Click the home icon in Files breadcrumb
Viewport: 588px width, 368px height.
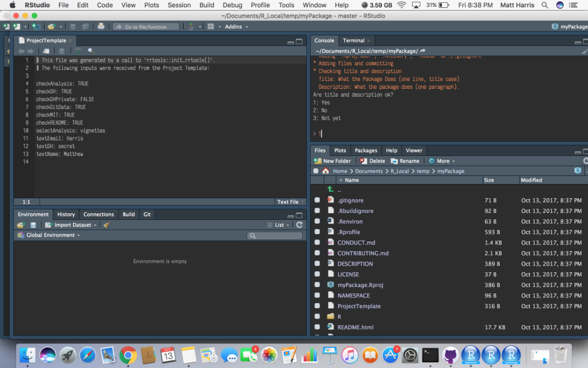click(x=325, y=171)
